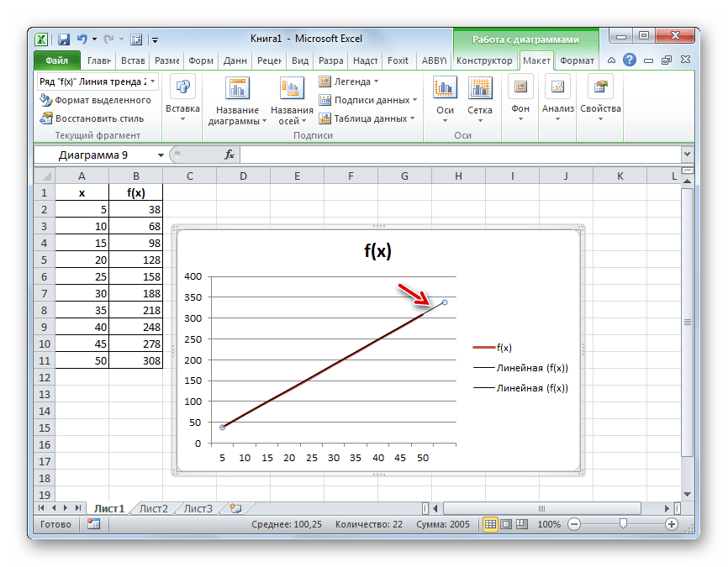Switch to the Foxit ribbon tab
The image size is (728, 567).
tap(398, 60)
